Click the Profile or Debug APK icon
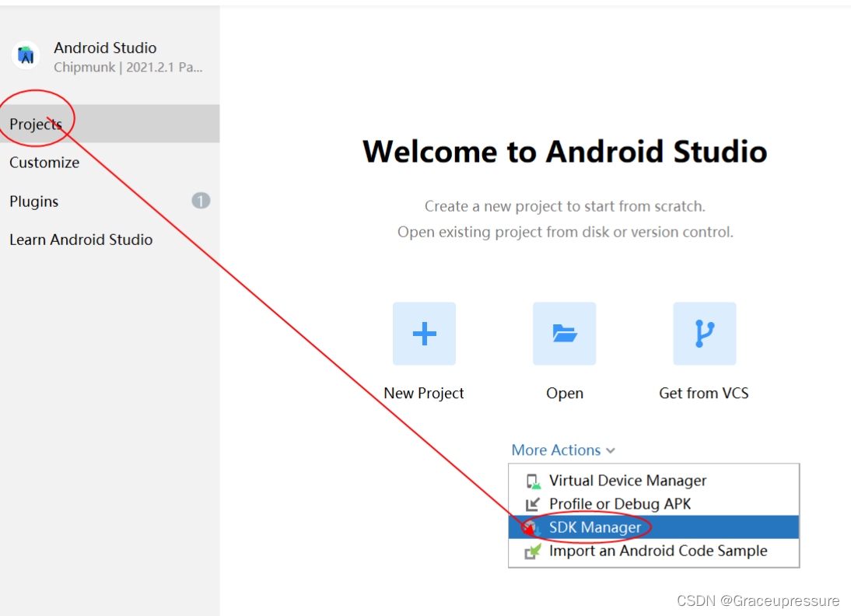The width and height of the screenshot is (851, 616). [x=533, y=504]
